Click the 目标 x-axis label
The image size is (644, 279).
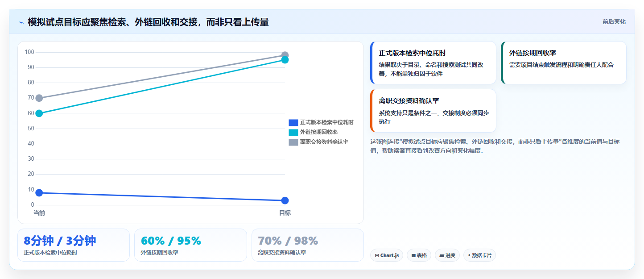pos(285,213)
